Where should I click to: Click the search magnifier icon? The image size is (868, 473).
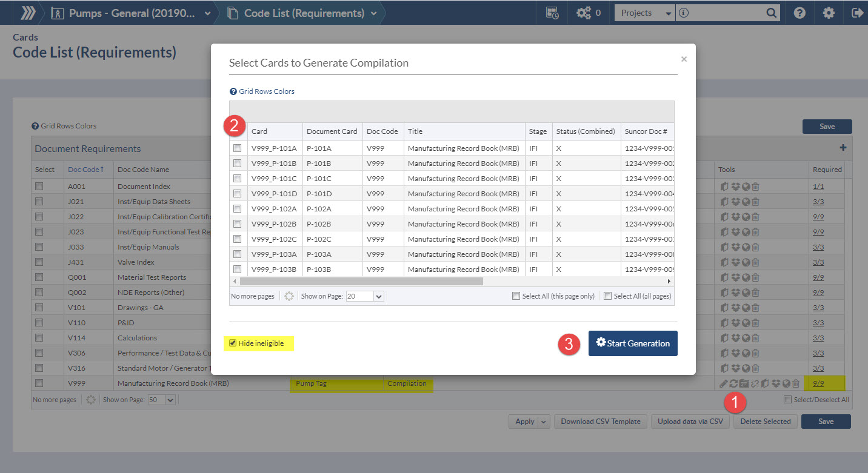(x=771, y=13)
